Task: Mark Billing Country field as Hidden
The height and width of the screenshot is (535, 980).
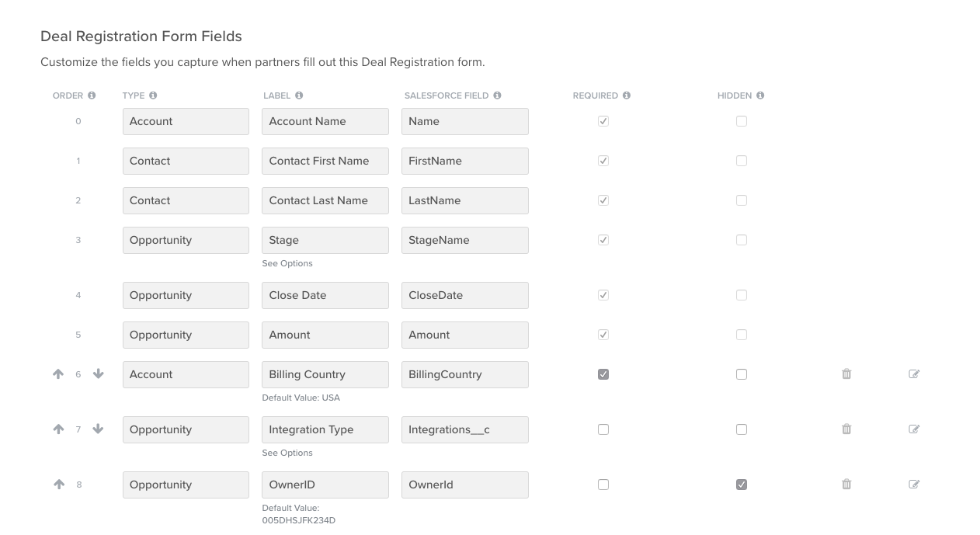Action: [x=742, y=374]
